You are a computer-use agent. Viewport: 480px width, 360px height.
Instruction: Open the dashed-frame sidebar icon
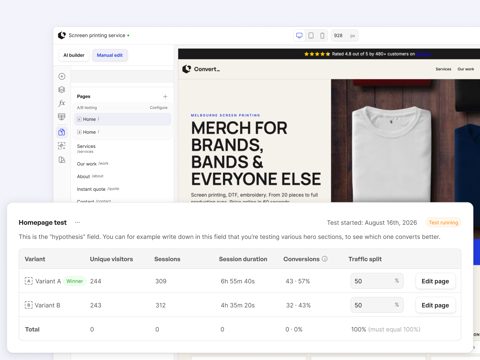pos(62,146)
